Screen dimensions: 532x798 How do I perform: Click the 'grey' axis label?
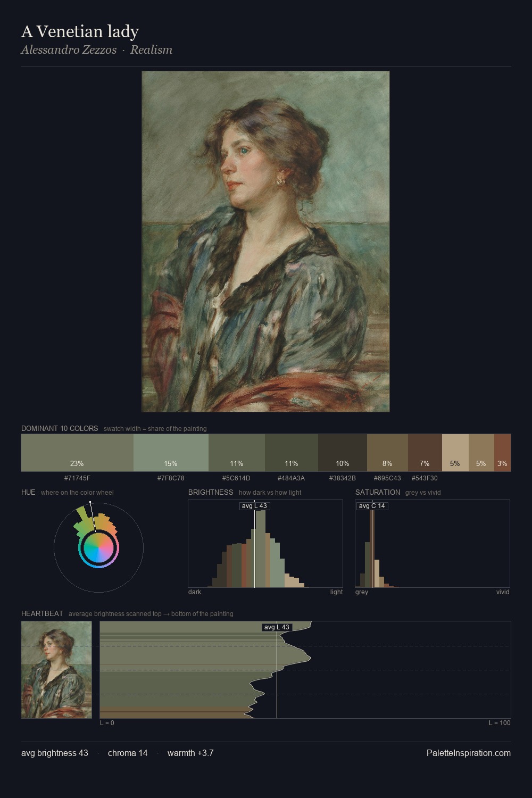coord(362,592)
